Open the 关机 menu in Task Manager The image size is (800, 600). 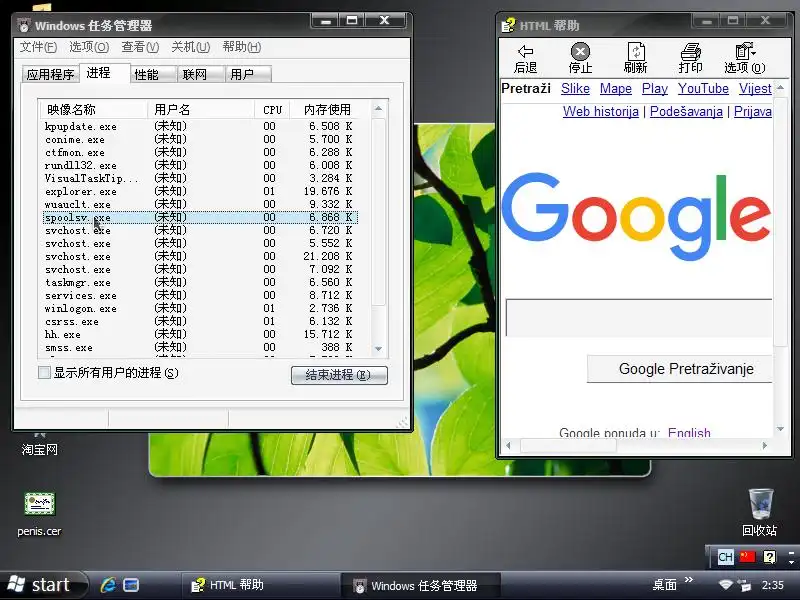click(x=191, y=47)
